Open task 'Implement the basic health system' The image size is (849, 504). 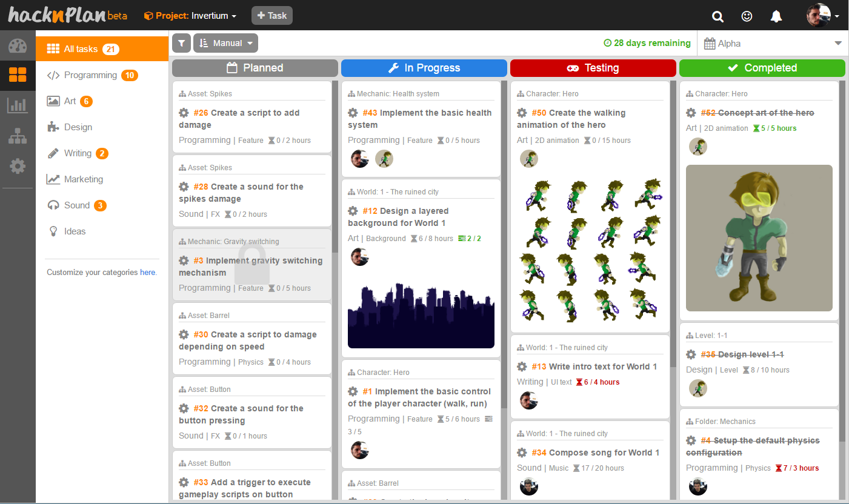point(420,119)
